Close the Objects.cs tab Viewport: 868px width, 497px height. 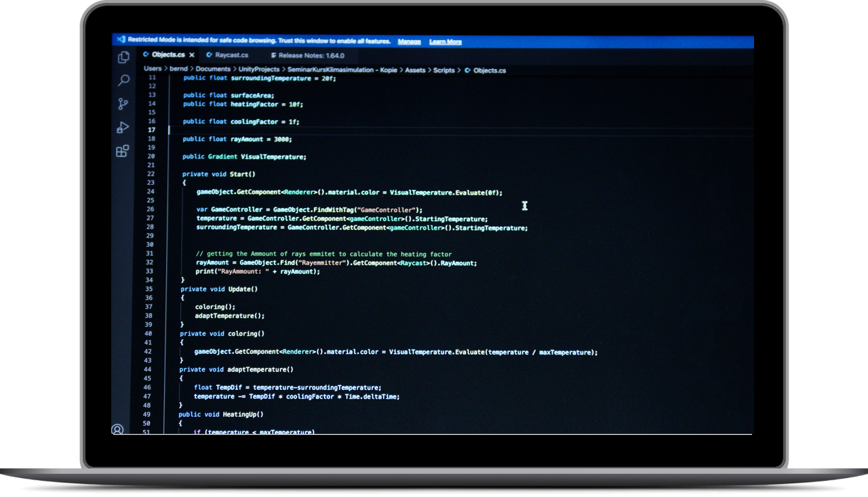pyautogui.click(x=192, y=55)
